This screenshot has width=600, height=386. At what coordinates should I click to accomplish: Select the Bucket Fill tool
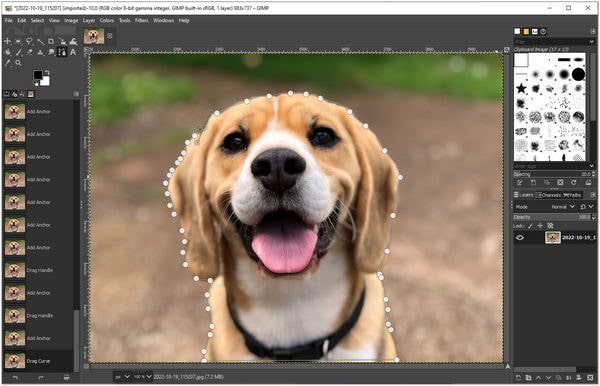8,52
